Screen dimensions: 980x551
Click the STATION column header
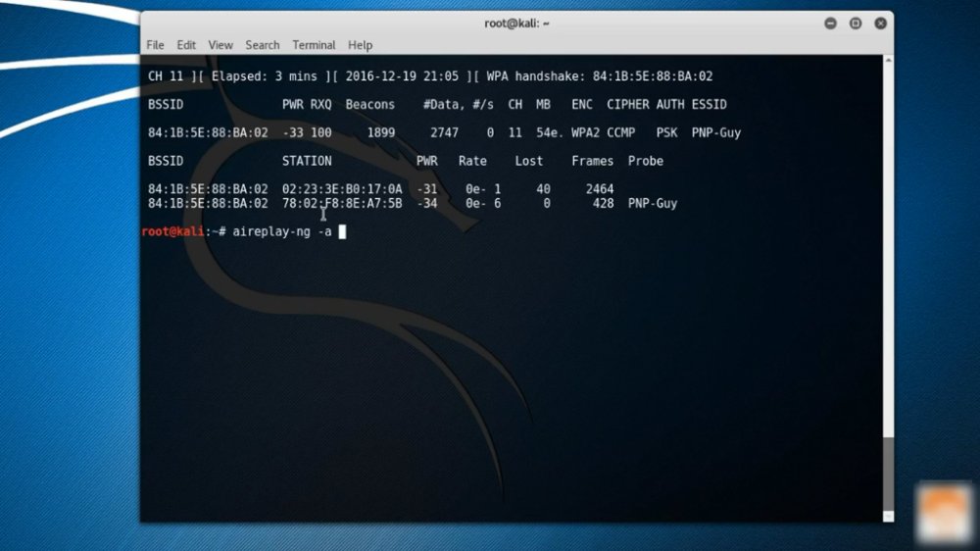point(307,161)
